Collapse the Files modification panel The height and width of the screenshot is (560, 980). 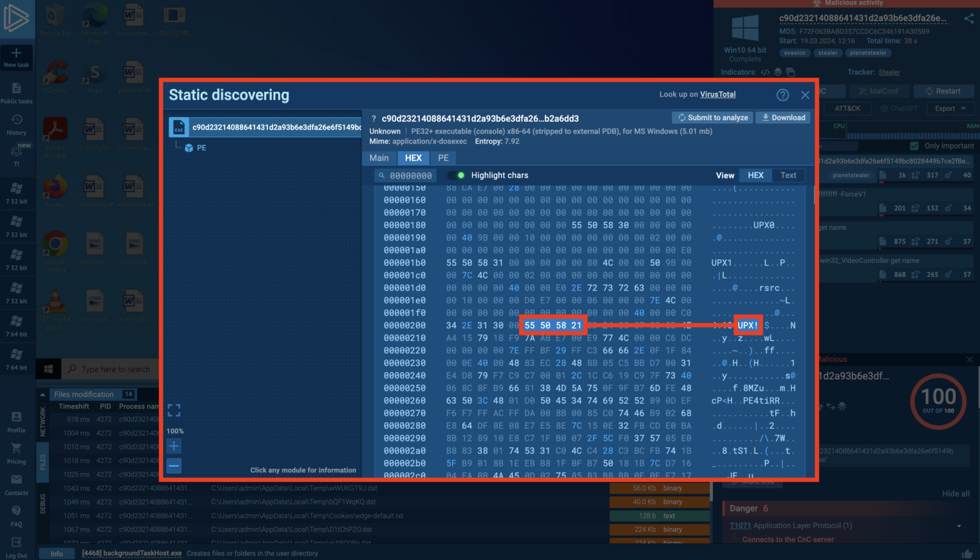[43, 395]
